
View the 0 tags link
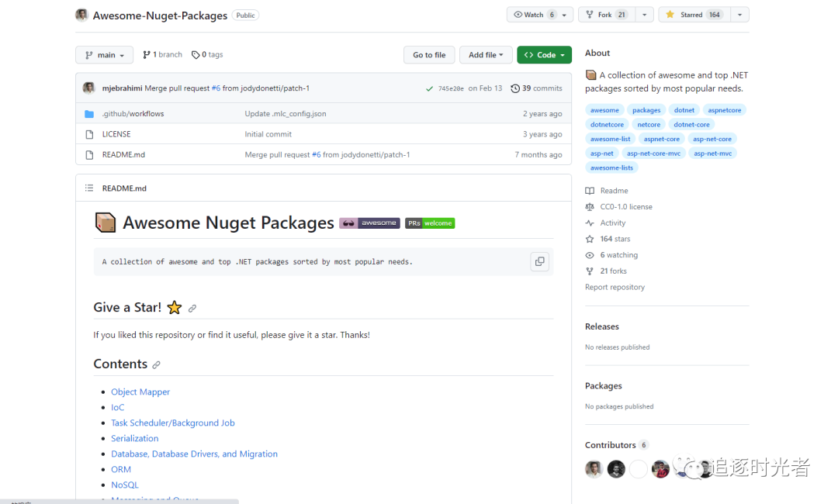207,54
